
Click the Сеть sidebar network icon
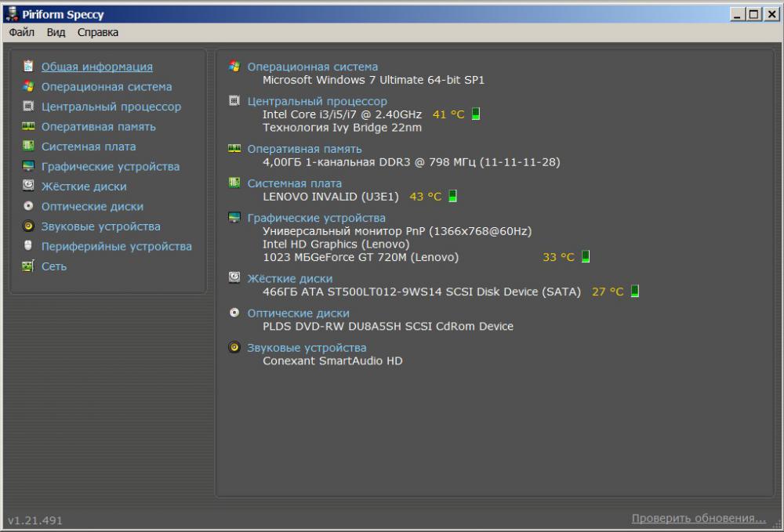[x=28, y=266]
